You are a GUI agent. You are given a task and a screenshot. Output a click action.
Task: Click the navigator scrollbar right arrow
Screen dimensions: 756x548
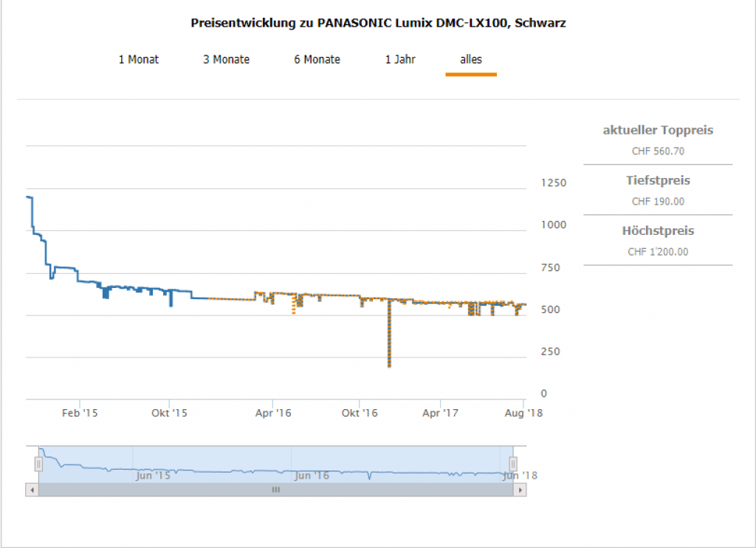pos(520,490)
